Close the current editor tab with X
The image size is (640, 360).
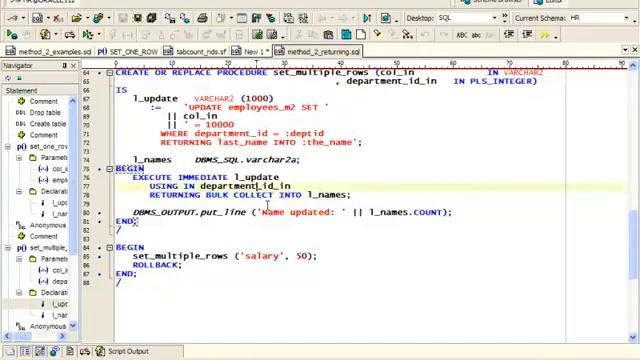[x=635, y=49]
